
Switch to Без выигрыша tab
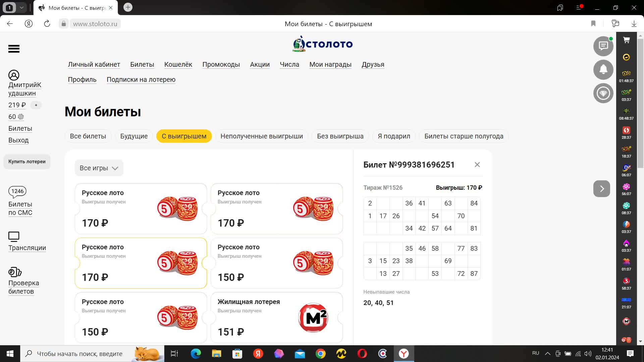tap(340, 136)
